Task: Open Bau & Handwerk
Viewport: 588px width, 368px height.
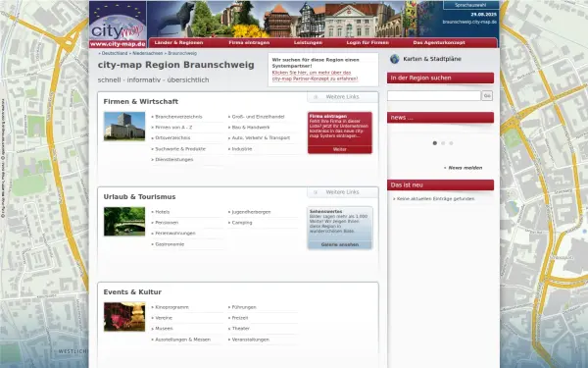Action: (251, 128)
